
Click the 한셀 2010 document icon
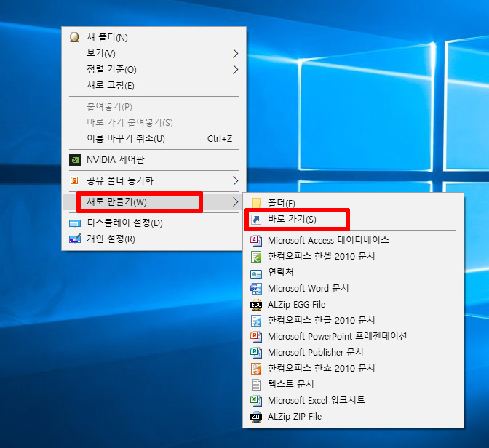pyautogui.click(x=256, y=257)
